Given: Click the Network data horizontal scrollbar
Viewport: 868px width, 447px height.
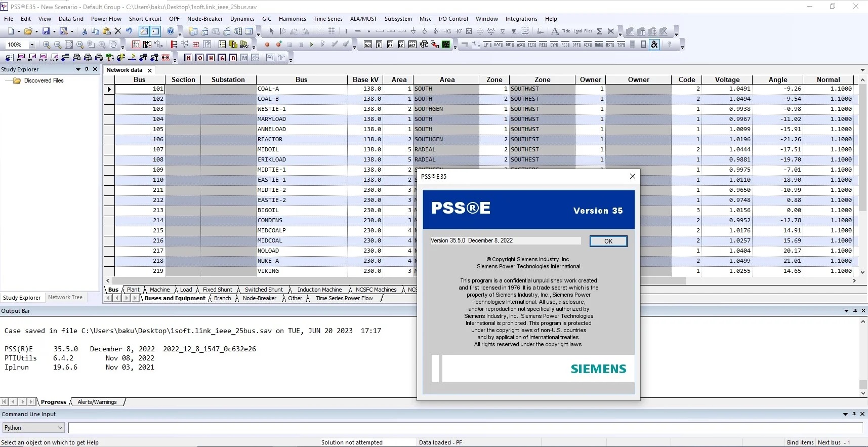Looking at the screenshot, I should pyautogui.click(x=399, y=280).
